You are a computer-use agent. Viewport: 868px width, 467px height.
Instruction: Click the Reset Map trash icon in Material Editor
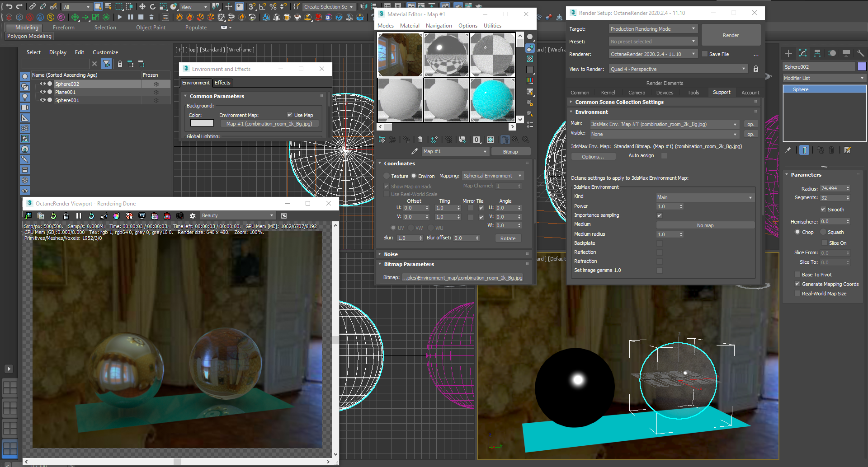420,140
